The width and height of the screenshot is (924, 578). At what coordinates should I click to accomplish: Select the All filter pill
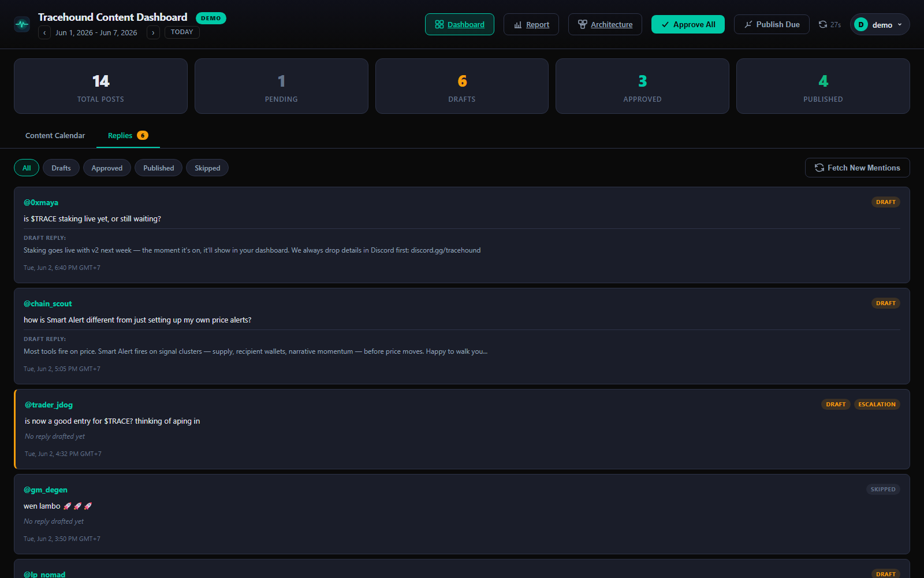27,168
